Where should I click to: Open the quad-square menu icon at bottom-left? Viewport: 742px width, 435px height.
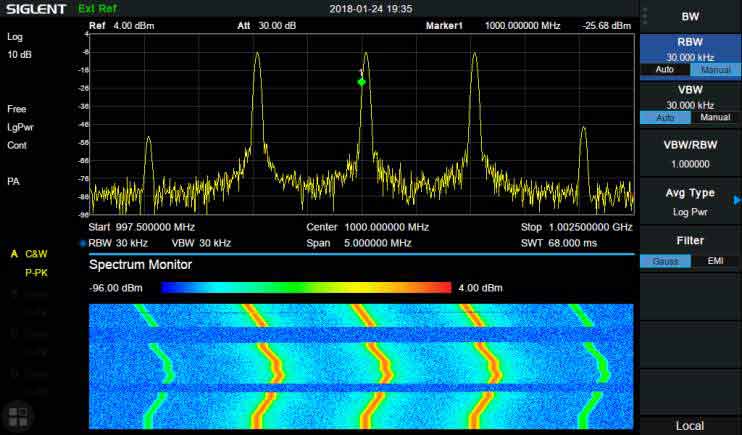click(17, 417)
